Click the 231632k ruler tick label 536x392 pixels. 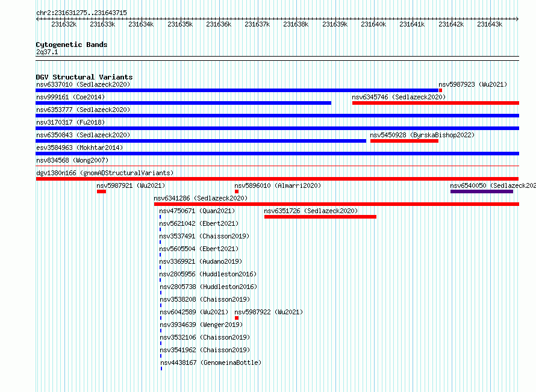click(x=64, y=24)
